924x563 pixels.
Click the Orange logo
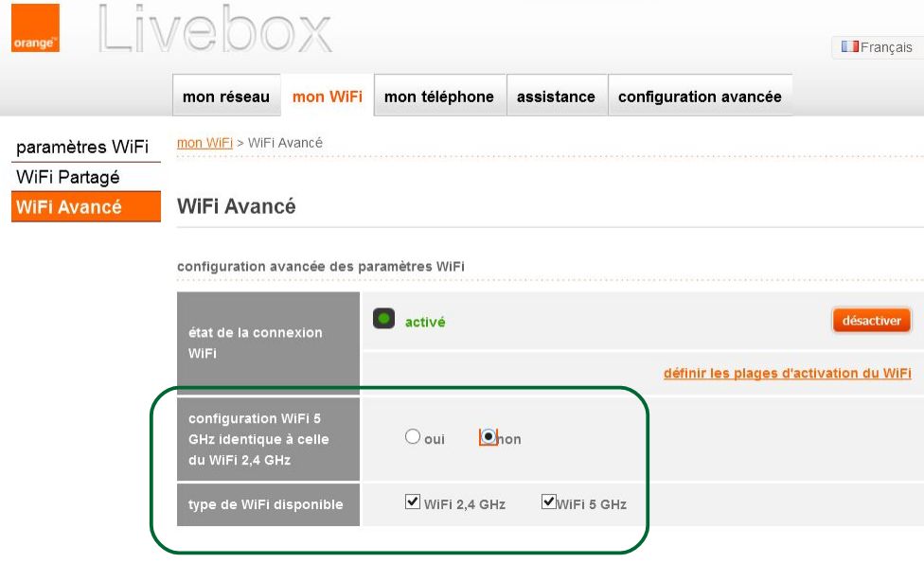[35, 27]
